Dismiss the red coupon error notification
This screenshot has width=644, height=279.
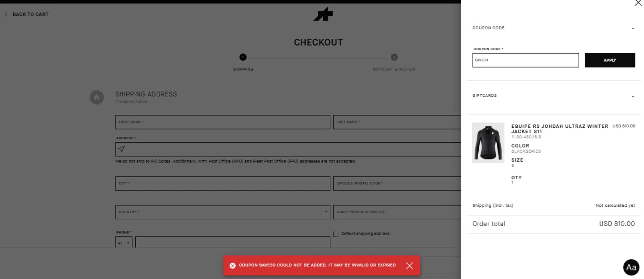pos(410,266)
